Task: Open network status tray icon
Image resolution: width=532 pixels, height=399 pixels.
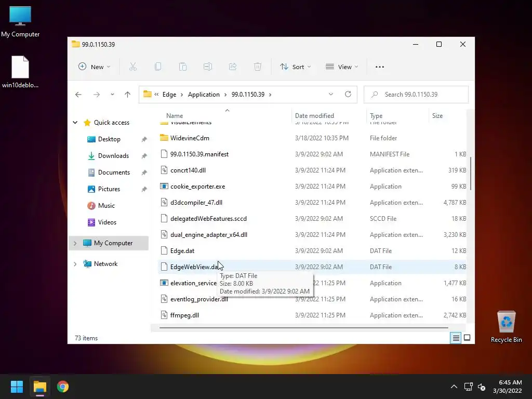Action: (x=469, y=387)
